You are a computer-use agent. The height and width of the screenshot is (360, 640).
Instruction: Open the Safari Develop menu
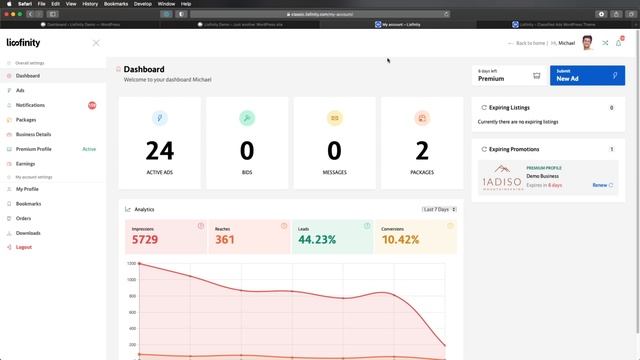tap(143, 4)
